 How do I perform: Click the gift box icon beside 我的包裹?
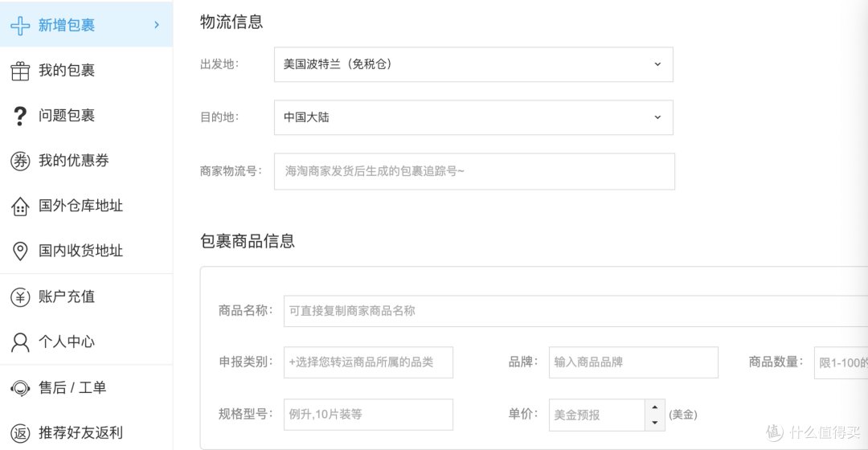pyautogui.click(x=20, y=71)
